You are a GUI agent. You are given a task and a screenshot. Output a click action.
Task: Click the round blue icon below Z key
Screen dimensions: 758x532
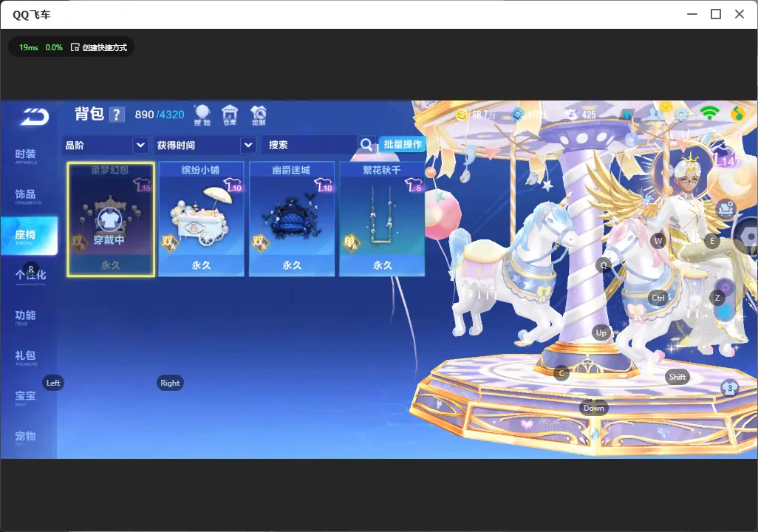pyautogui.click(x=725, y=311)
